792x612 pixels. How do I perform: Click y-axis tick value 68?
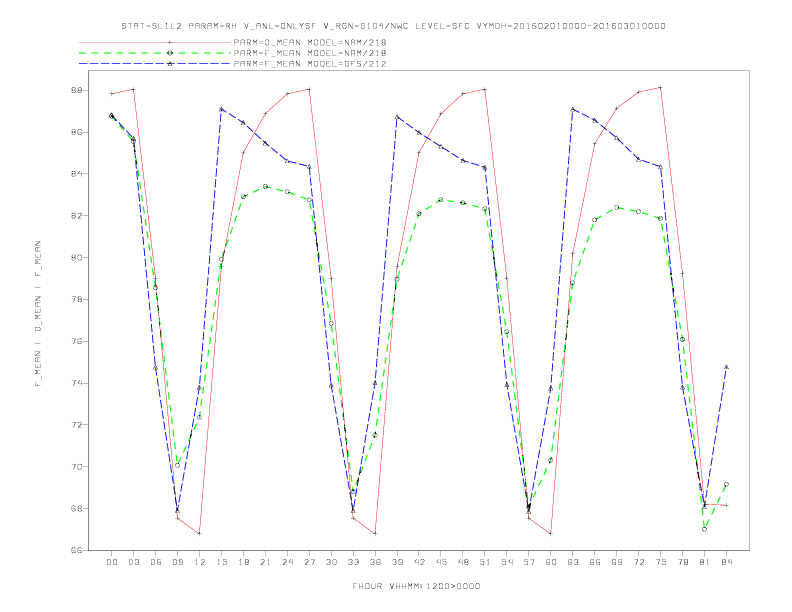coord(77,508)
